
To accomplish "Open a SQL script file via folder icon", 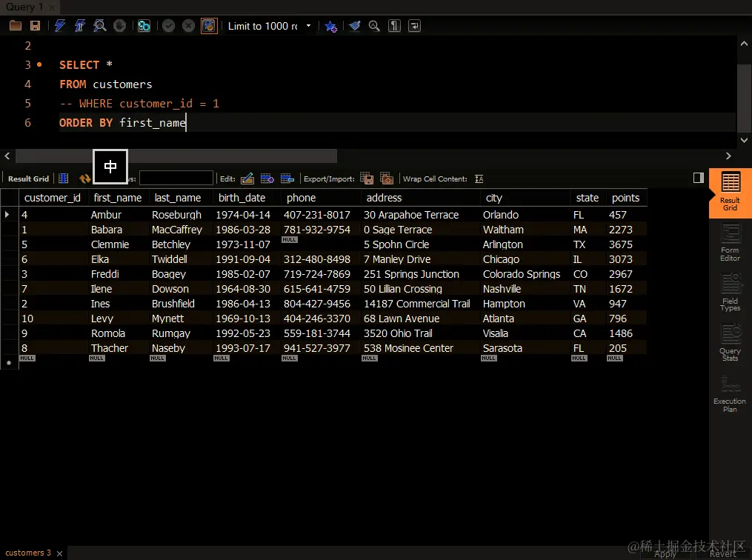I will point(16,26).
